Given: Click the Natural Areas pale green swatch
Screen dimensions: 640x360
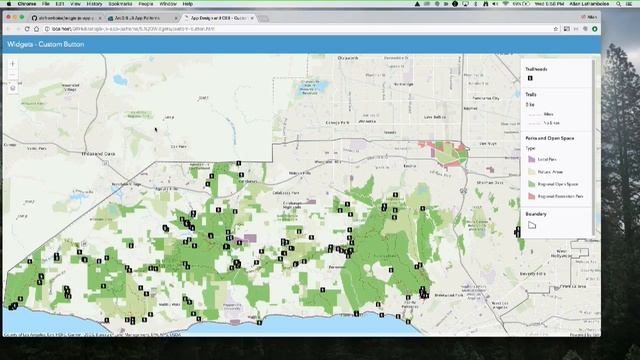Looking at the screenshot, I should pyautogui.click(x=531, y=172).
